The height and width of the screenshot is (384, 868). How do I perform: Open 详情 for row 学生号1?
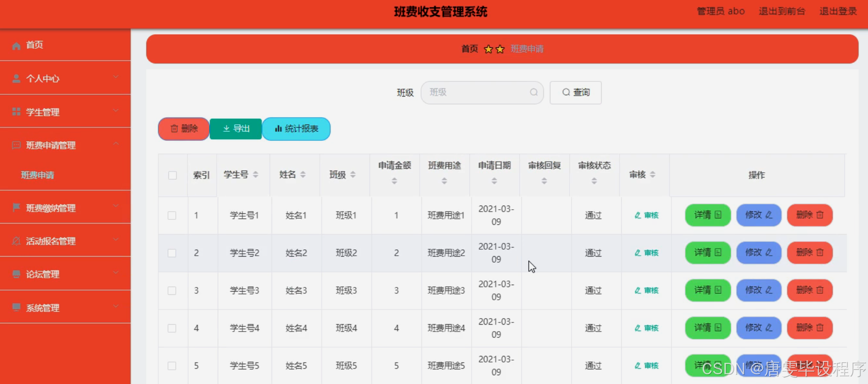click(x=708, y=215)
